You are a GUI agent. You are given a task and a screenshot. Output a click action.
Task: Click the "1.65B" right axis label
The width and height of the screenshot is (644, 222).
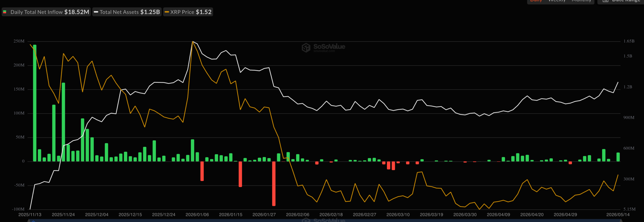coord(629,41)
